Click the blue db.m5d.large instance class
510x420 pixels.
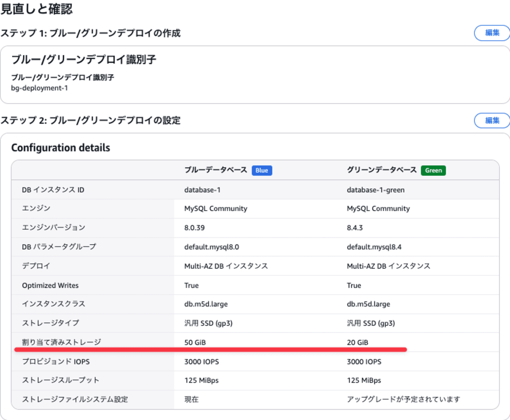click(x=206, y=304)
